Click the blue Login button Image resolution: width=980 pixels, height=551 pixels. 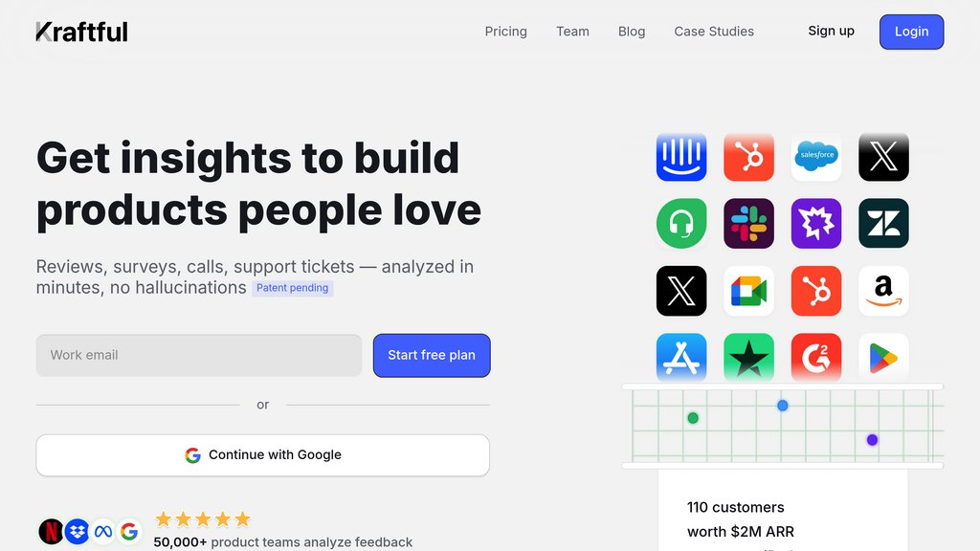[x=911, y=32]
